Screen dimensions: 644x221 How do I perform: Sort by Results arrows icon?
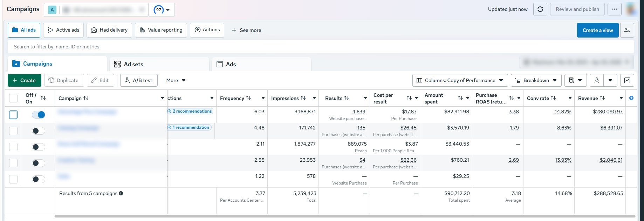coord(347,98)
